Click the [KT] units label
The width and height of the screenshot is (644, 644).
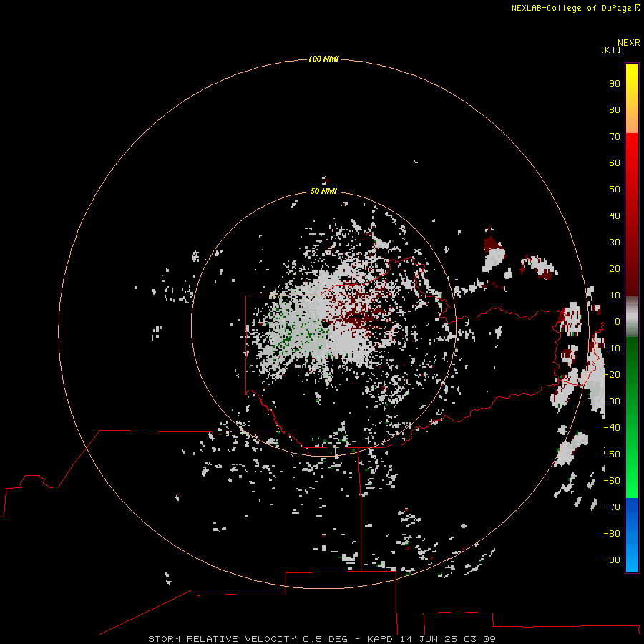point(611,49)
